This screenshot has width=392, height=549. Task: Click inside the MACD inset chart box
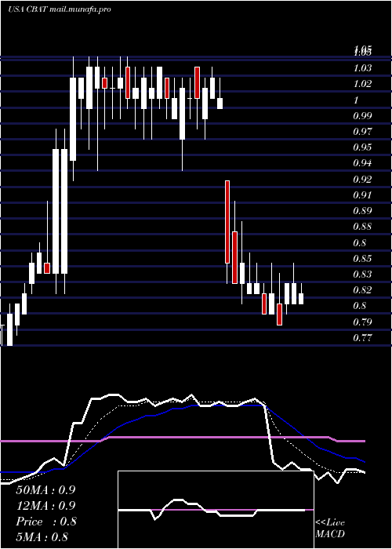pyautogui.click(x=216, y=510)
